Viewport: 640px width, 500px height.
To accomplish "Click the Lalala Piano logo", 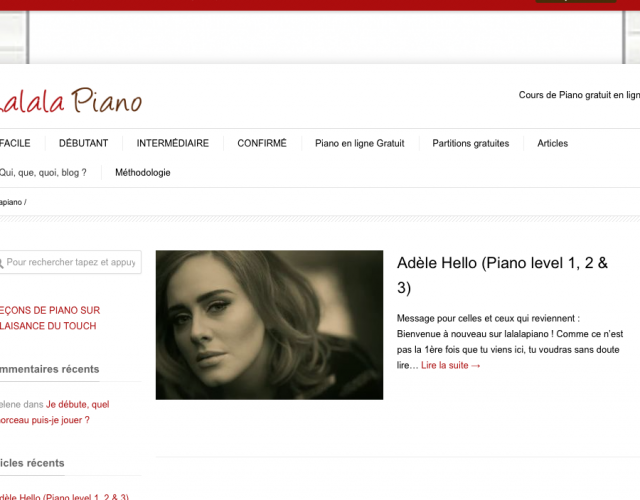I will click(x=71, y=100).
